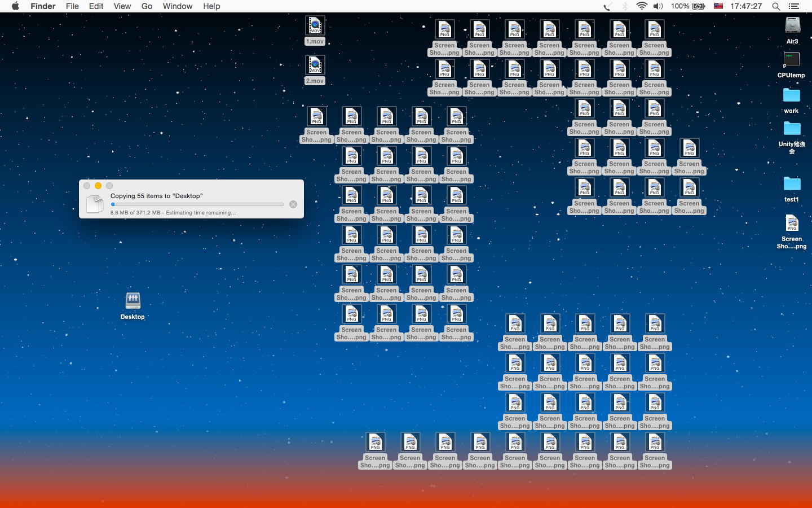Select the Desktop network share icon
812x508 pixels.
133,301
